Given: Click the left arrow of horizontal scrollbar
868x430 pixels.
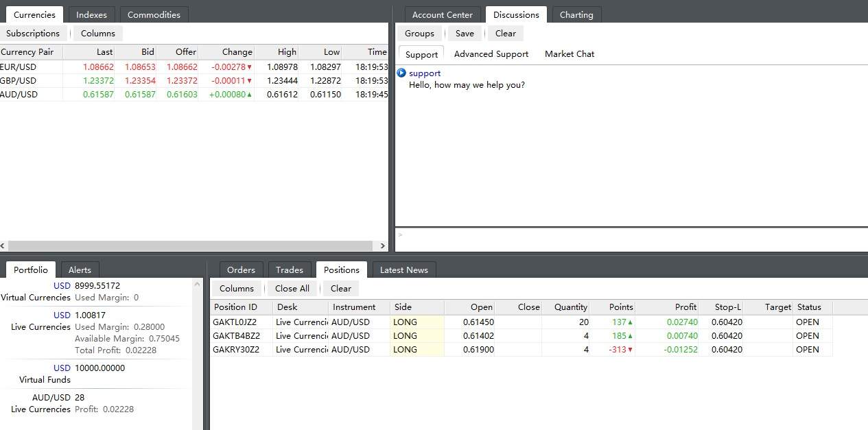Looking at the screenshot, I should click(3, 246).
